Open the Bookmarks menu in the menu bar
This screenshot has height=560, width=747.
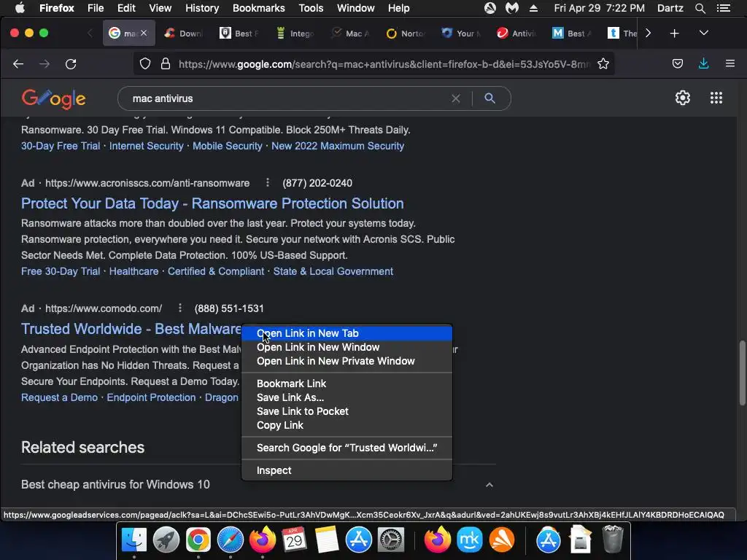(258, 8)
